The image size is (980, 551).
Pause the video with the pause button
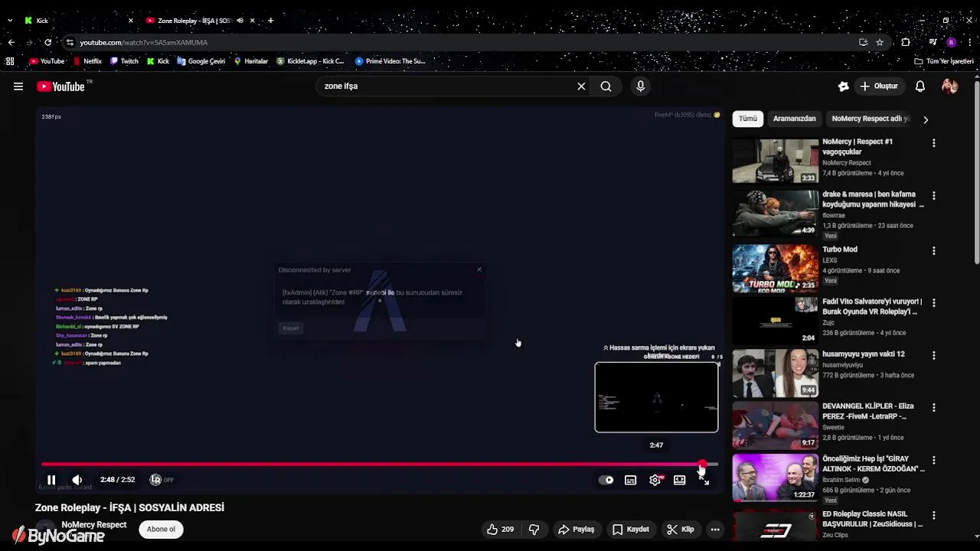[51, 480]
